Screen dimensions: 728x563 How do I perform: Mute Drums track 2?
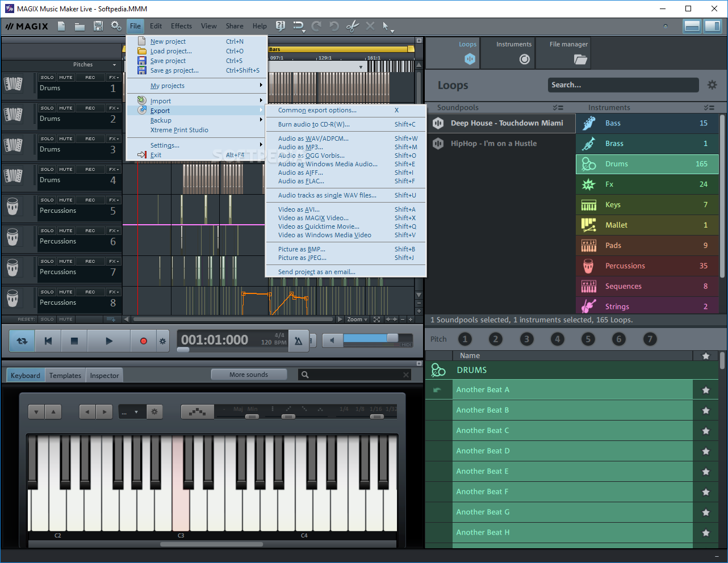(66, 108)
